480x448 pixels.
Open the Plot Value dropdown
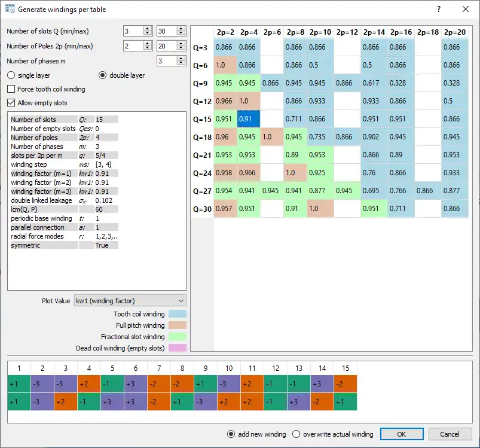[130, 301]
